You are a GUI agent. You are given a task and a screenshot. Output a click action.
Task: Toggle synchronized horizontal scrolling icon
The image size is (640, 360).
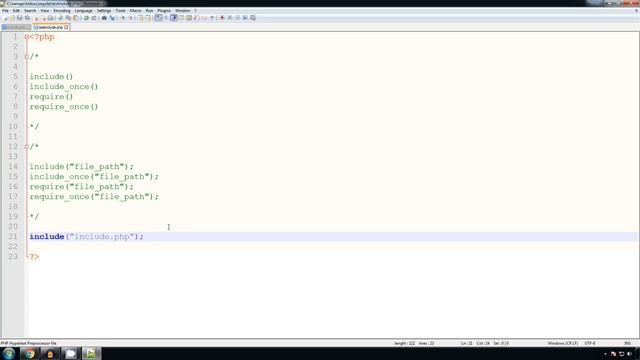pyautogui.click(x=148, y=18)
